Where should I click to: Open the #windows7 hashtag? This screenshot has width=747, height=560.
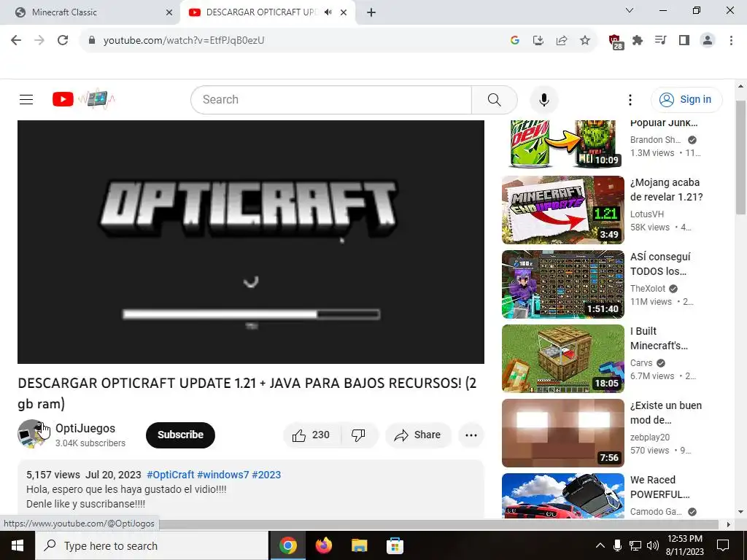(223, 475)
